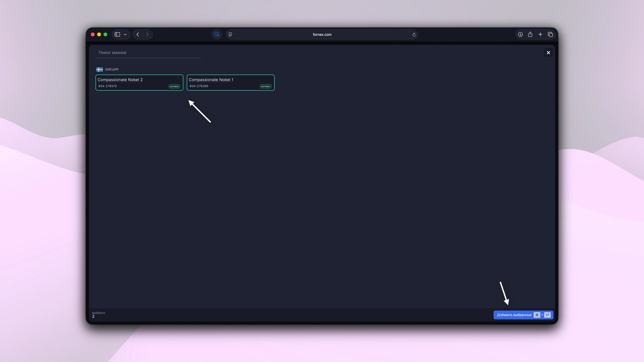The width and height of the screenshot is (644, 362).
Task: Close the order selection dialog
Action: [x=548, y=53]
